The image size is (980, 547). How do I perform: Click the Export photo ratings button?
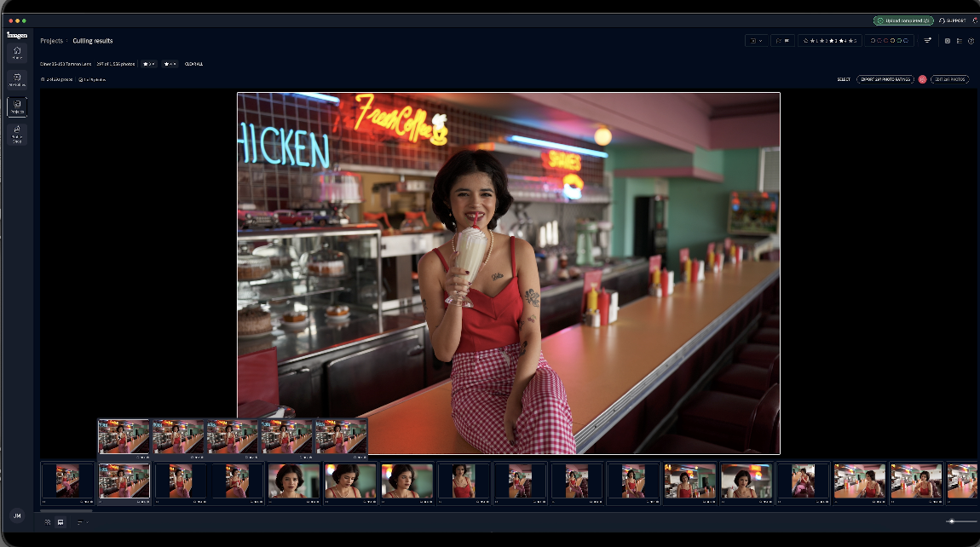(x=885, y=79)
